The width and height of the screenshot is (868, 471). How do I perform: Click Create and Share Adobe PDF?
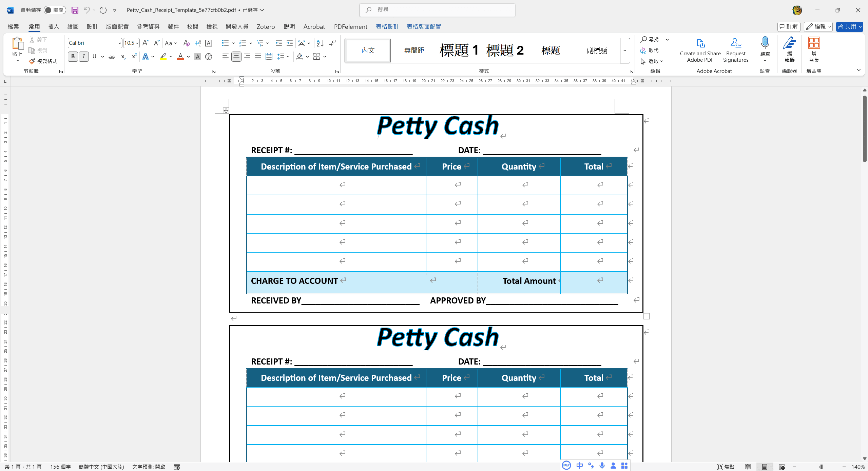(700, 50)
